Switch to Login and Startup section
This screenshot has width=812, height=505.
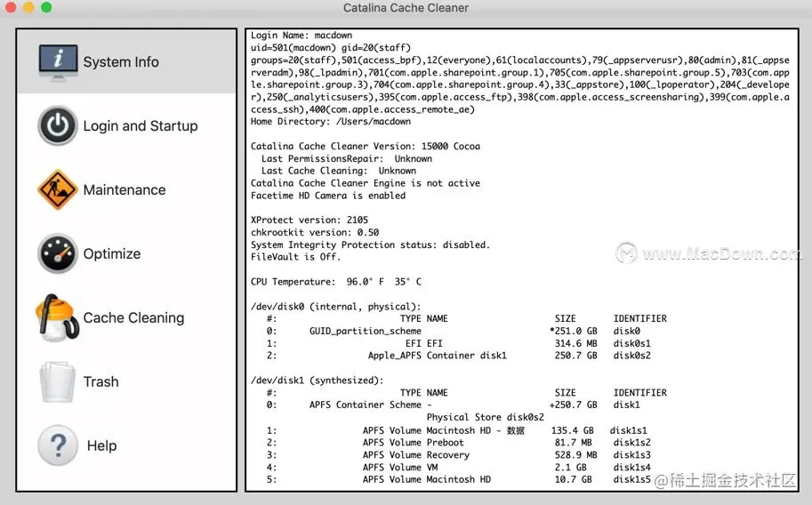point(141,126)
